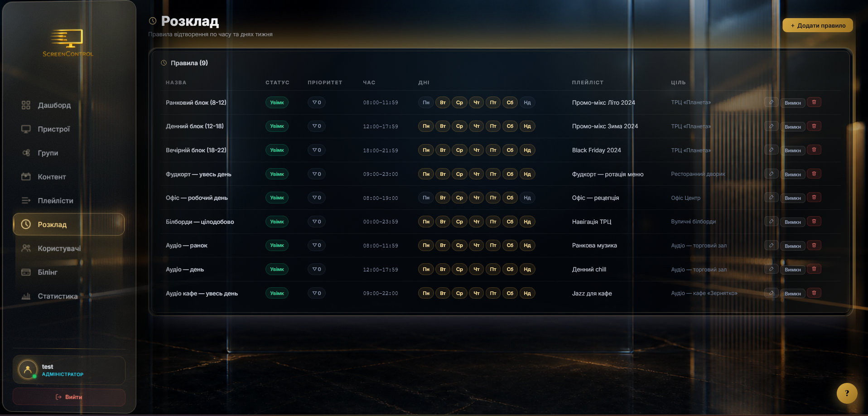The height and width of the screenshot is (416, 868).
Task: Delete the Фудкорт — увесь день rule
Action: pyautogui.click(x=814, y=174)
